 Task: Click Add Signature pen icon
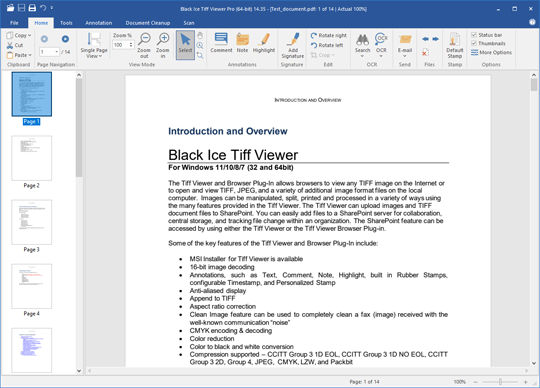pyautogui.click(x=293, y=45)
